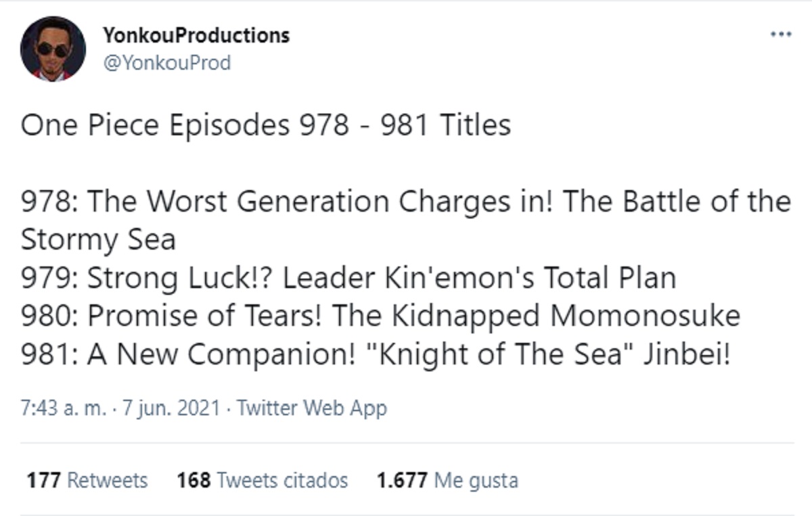Click the words 'Stormy Sea'
Viewport: 812px width, 516px height.
tap(98, 240)
